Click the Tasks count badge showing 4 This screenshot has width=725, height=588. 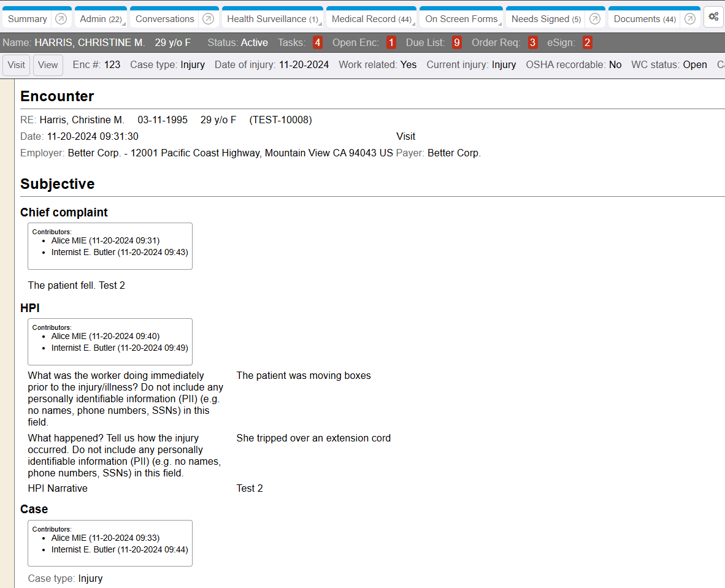click(317, 43)
